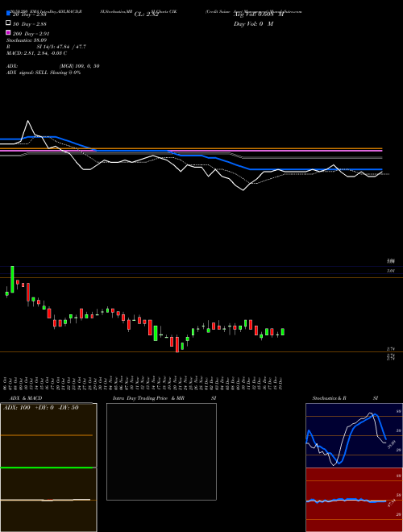Click the 'Stochastics & R' panel title
This screenshot has width=403, height=532.
point(329,398)
